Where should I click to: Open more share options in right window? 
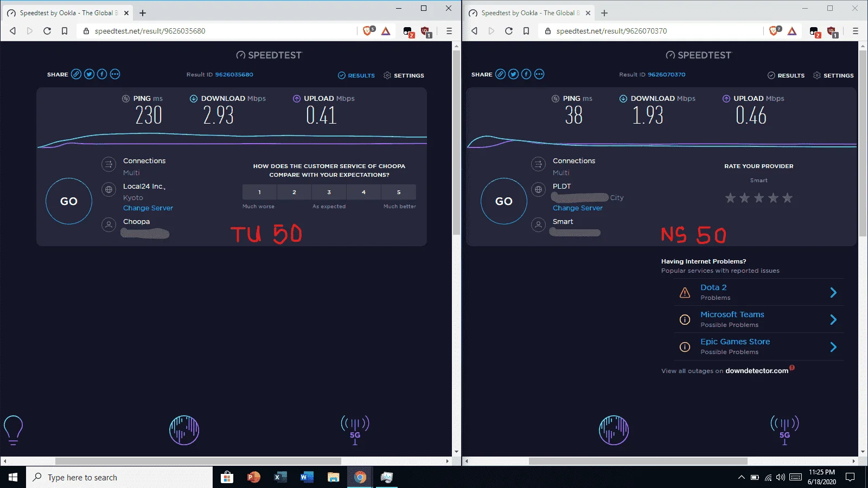click(x=539, y=74)
